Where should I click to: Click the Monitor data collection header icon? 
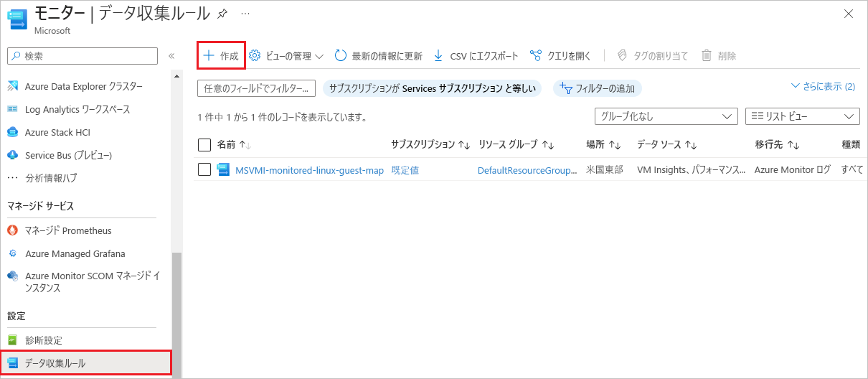[x=18, y=19]
